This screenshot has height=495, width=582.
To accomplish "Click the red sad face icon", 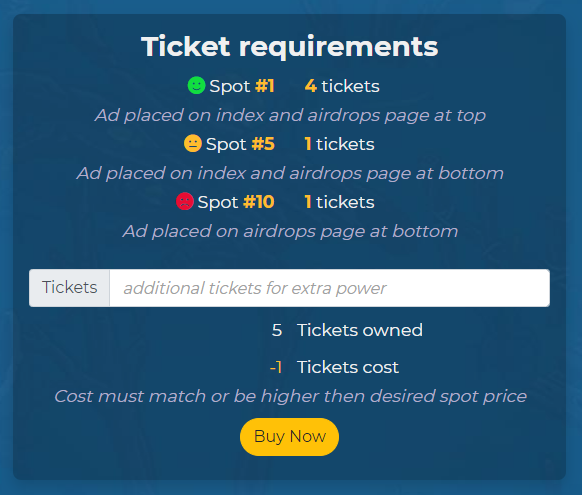I will tap(185, 201).
